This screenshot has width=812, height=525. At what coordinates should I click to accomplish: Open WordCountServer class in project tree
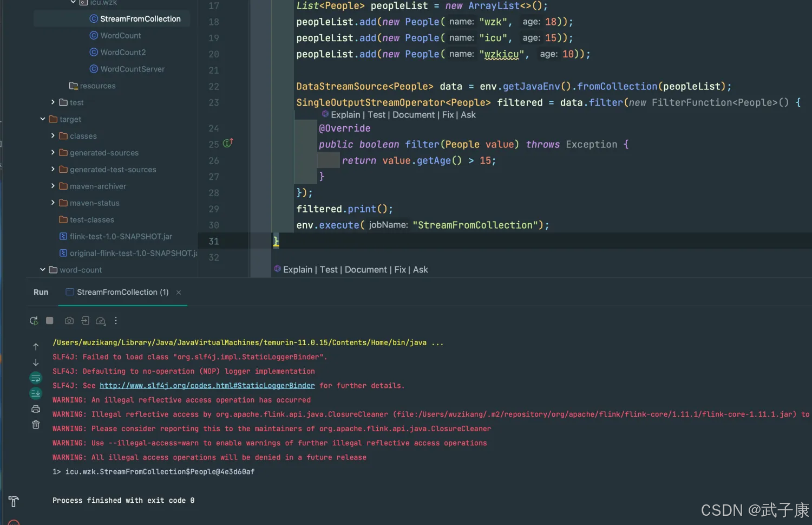[132, 69]
